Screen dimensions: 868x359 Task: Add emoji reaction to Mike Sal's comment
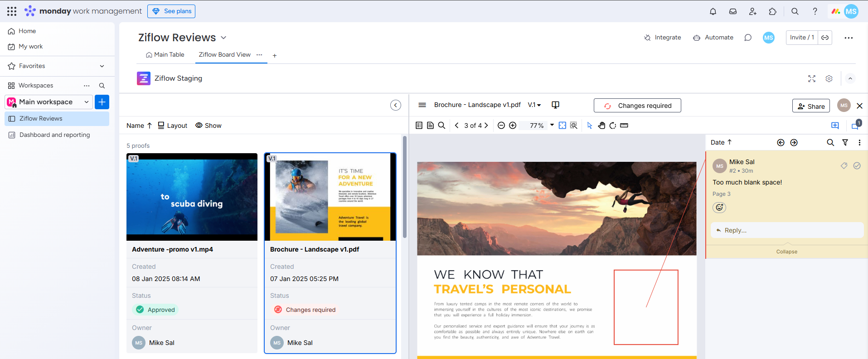719,208
